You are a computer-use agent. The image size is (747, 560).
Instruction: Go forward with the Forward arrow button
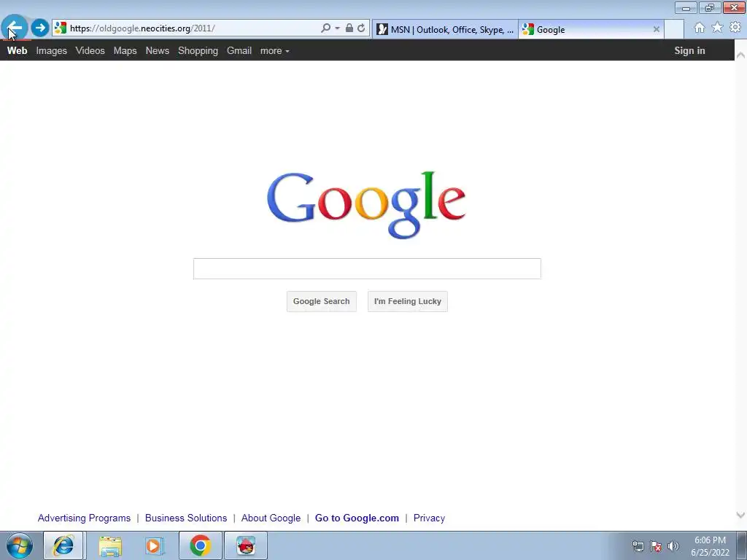pyautogui.click(x=40, y=28)
